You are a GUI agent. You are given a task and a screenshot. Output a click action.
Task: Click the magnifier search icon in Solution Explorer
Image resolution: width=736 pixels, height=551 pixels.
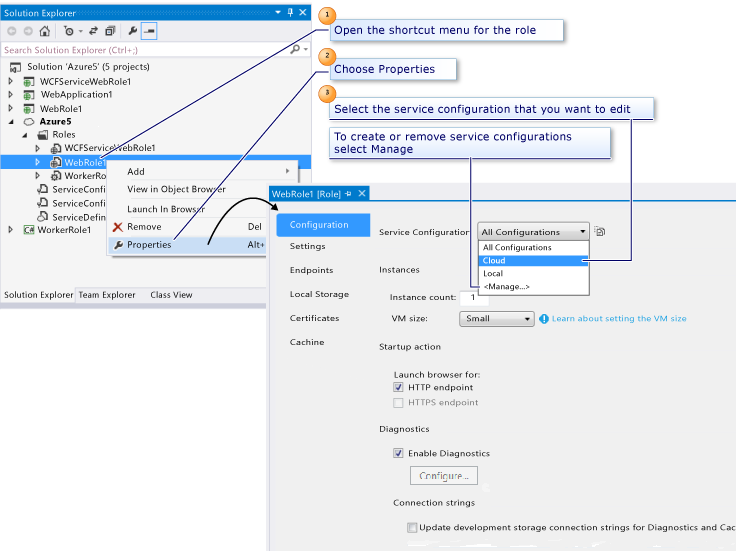pyautogui.click(x=295, y=49)
